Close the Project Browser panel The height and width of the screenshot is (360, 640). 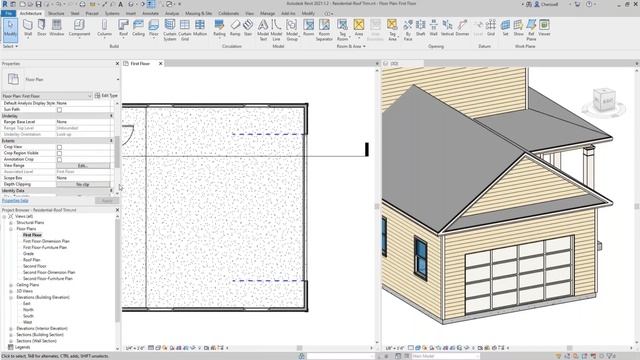(x=117, y=210)
